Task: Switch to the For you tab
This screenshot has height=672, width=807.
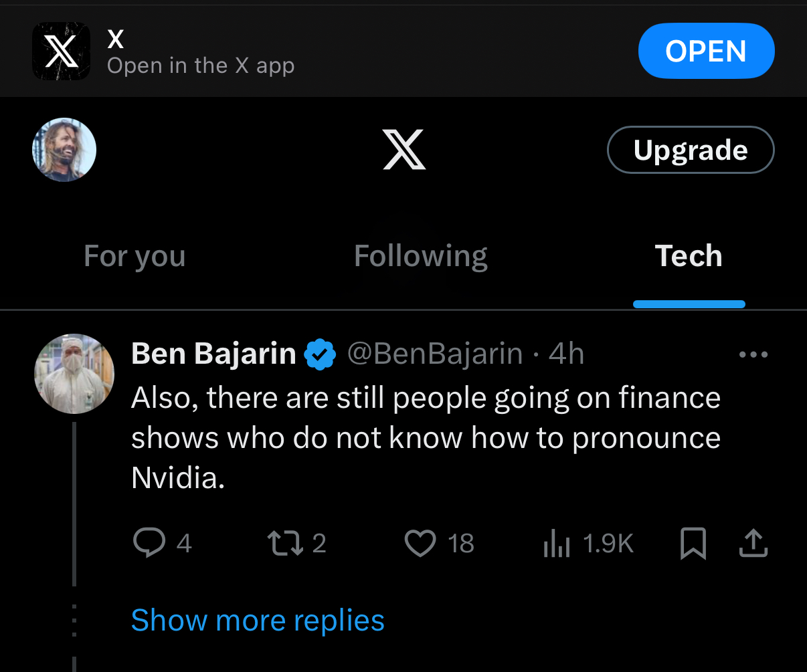Action: tap(134, 256)
